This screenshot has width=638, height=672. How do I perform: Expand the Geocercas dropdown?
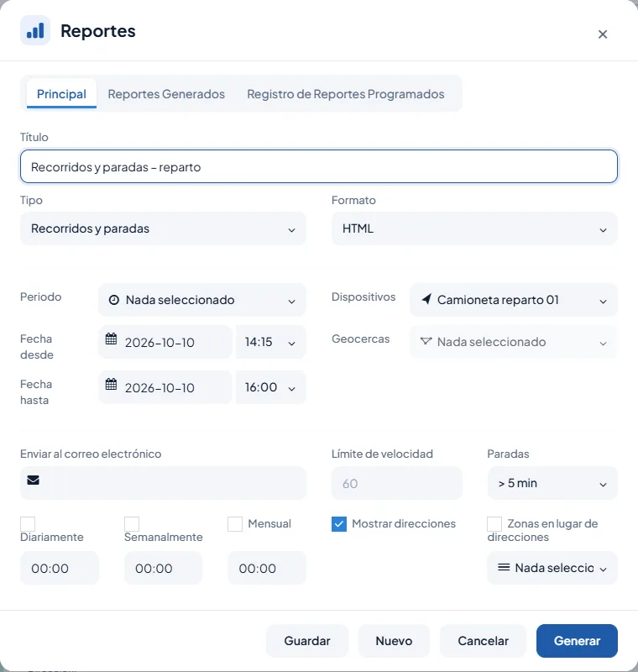click(x=514, y=342)
